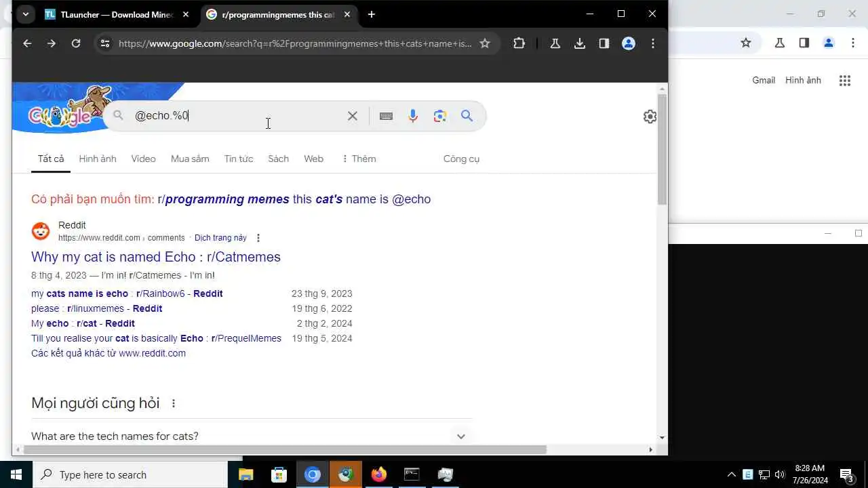The image size is (868, 488).
Task: Open profile avatar in background Chrome window
Action: click(829, 43)
